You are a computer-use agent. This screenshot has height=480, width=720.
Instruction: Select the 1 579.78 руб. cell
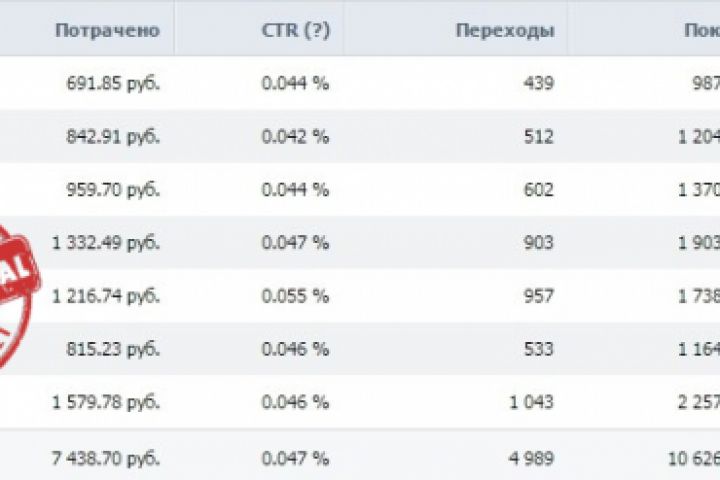coord(107,402)
